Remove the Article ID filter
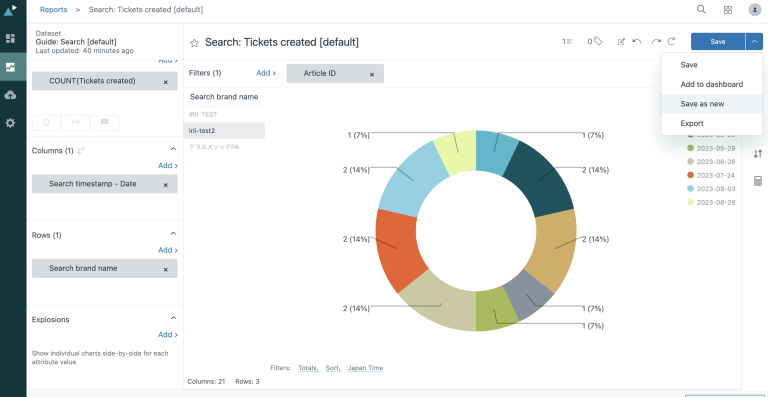Screen dimensions: 768x397 pyautogui.click(x=372, y=75)
